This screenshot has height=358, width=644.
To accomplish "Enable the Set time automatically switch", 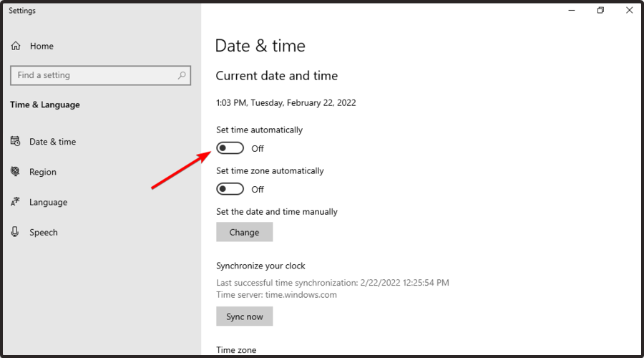I will pyautogui.click(x=230, y=148).
